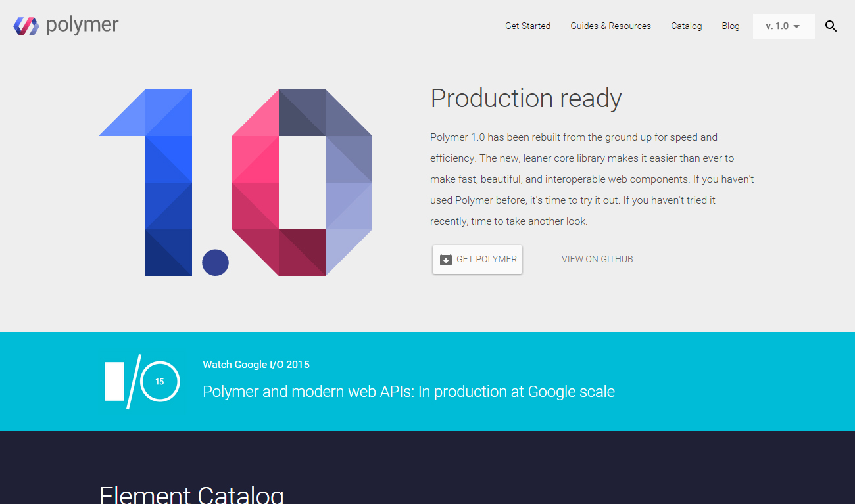Open the Polymer and modern web APIs talk link

408,392
